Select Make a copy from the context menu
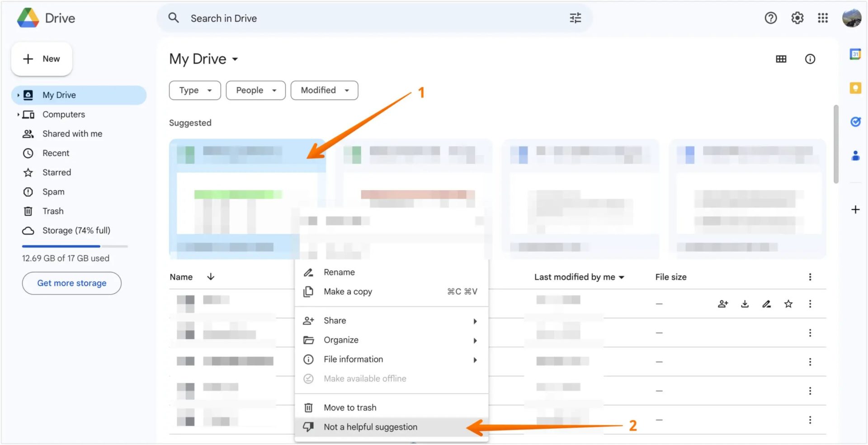 348,291
